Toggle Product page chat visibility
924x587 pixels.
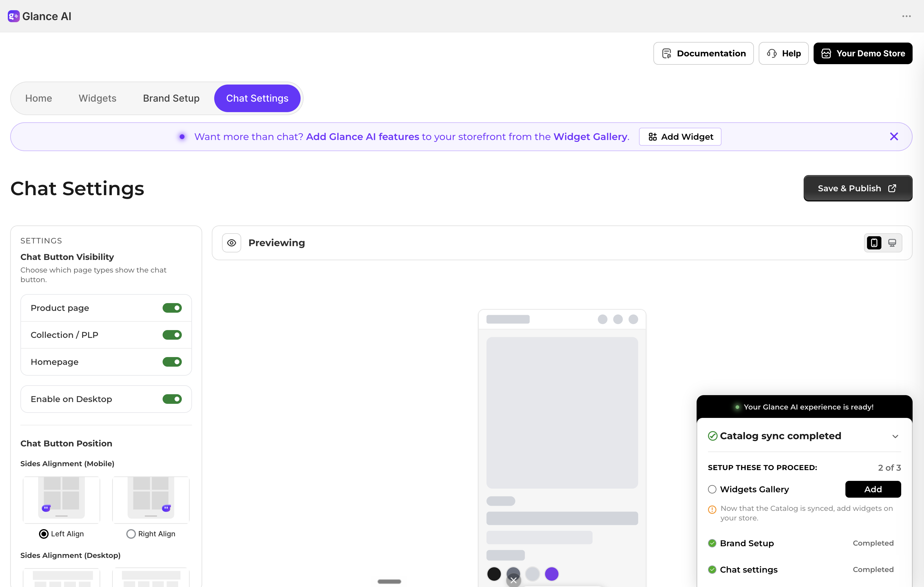172,308
